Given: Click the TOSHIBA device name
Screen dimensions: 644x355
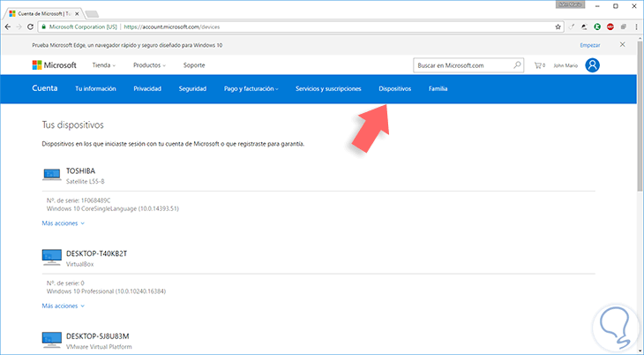Looking at the screenshot, I should pyautogui.click(x=80, y=170).
